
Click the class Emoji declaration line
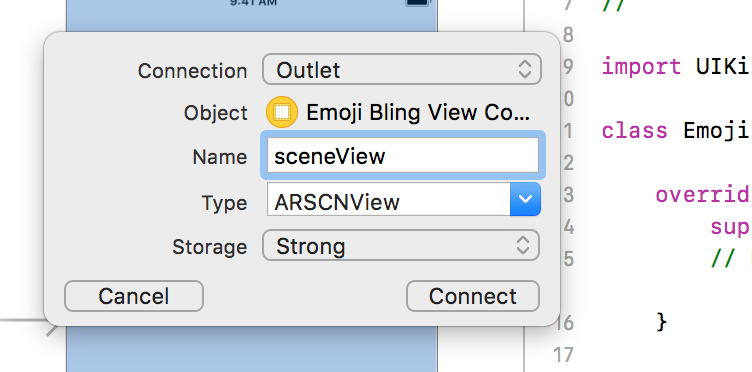(x=676, y=131)
